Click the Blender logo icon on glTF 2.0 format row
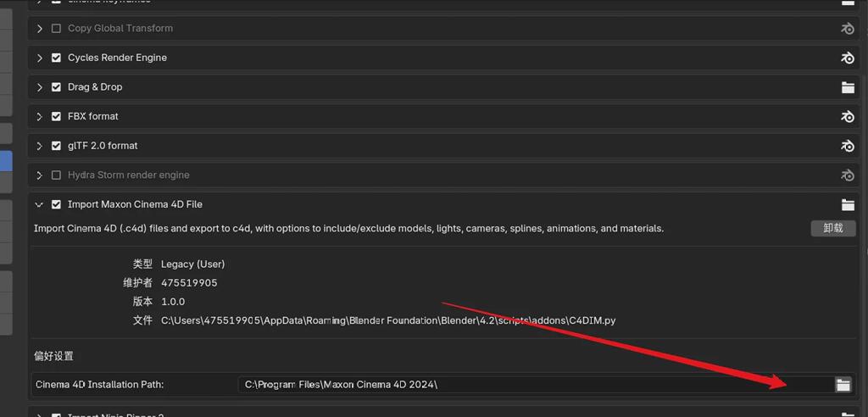 [848, 146]
